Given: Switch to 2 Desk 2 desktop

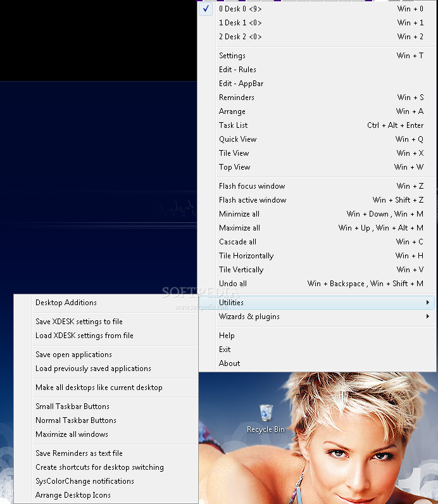Looking at the screenshot, I should coord(316,37).
